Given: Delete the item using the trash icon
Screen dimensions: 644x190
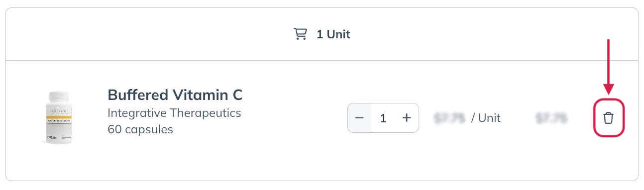Looking at the screenshot, I should (x=608, y=118).
